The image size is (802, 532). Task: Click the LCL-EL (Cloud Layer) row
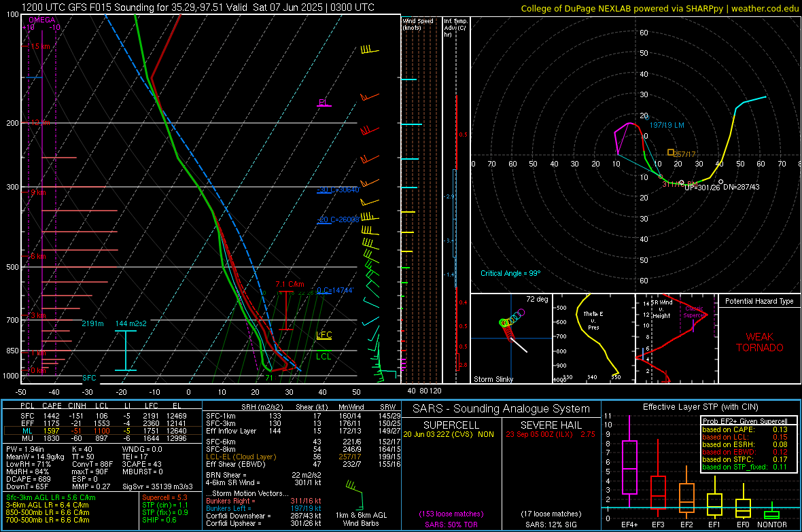[303, 457]
